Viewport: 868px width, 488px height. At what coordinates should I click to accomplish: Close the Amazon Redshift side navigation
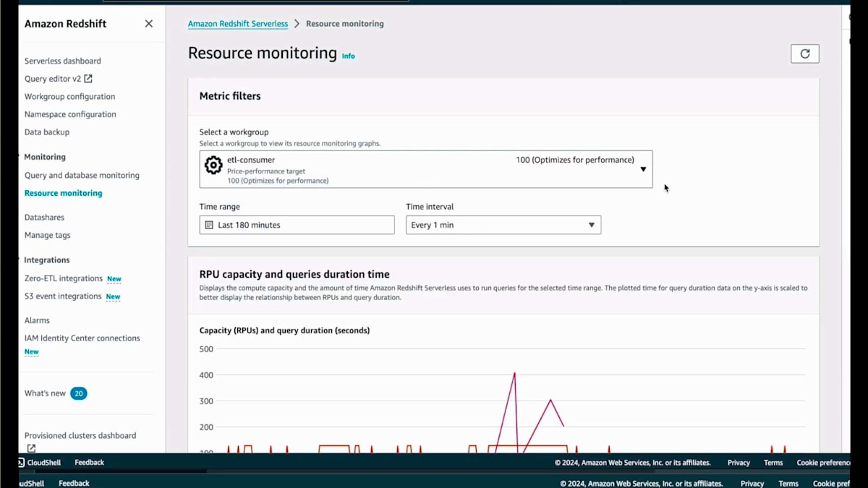[148, 24]
